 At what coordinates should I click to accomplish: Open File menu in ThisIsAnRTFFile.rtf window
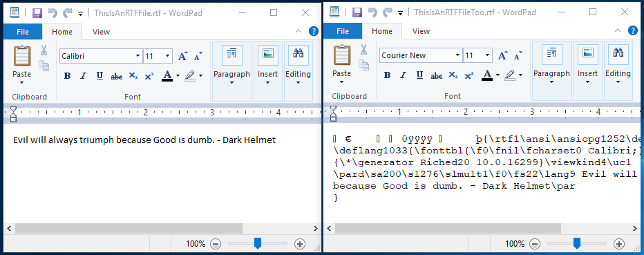(x=23, y=32)
